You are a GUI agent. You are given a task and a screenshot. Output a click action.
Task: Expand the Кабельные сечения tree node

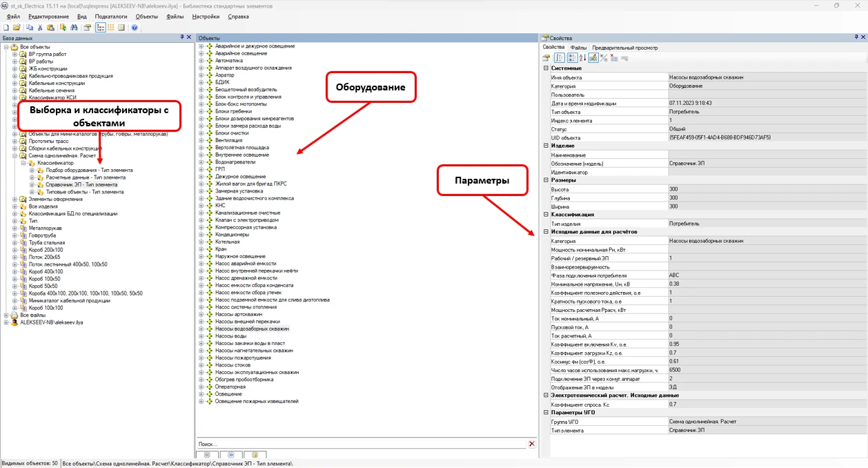pyautogui.click(x=14, y=90)
